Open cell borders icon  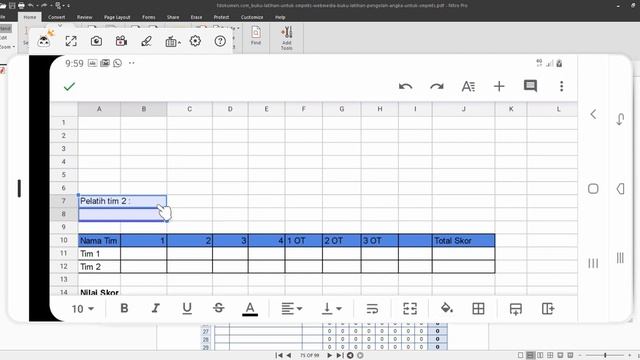[x=478, y=309]
